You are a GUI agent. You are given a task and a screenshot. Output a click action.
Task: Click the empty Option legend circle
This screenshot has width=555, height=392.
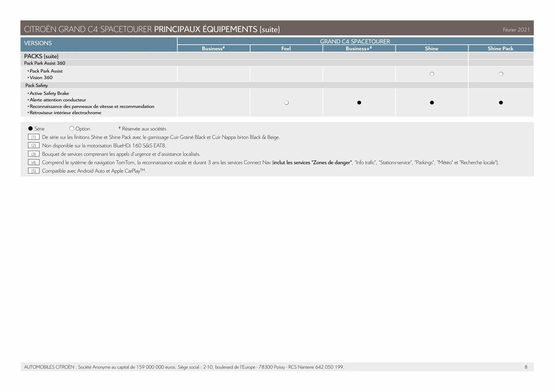tap(72, 129)
